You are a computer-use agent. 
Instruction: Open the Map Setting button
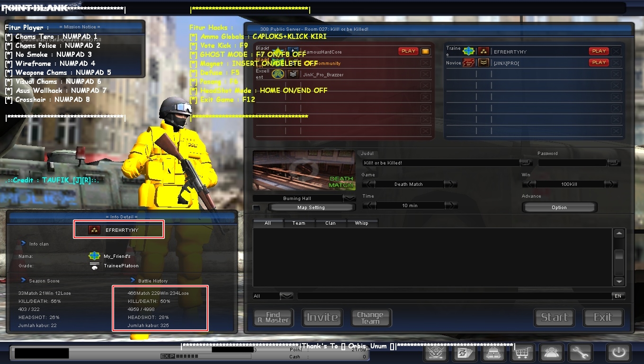311,208
